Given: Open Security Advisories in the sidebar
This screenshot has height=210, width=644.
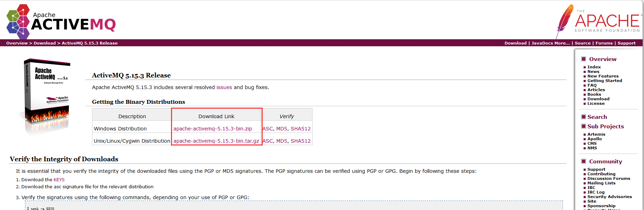Looking at the screenshot, I should coord(610,197).
